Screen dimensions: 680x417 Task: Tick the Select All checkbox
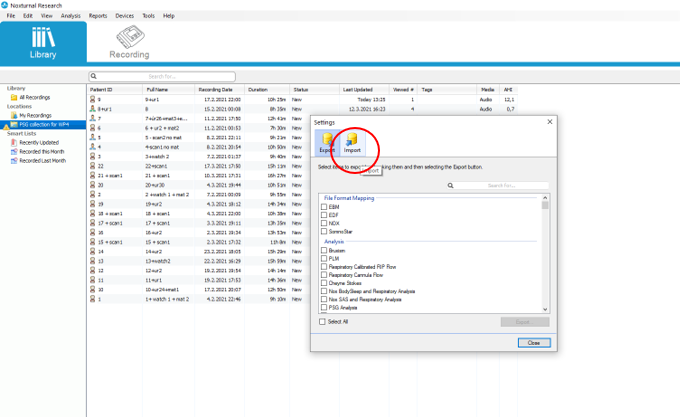tap(322, 322)
